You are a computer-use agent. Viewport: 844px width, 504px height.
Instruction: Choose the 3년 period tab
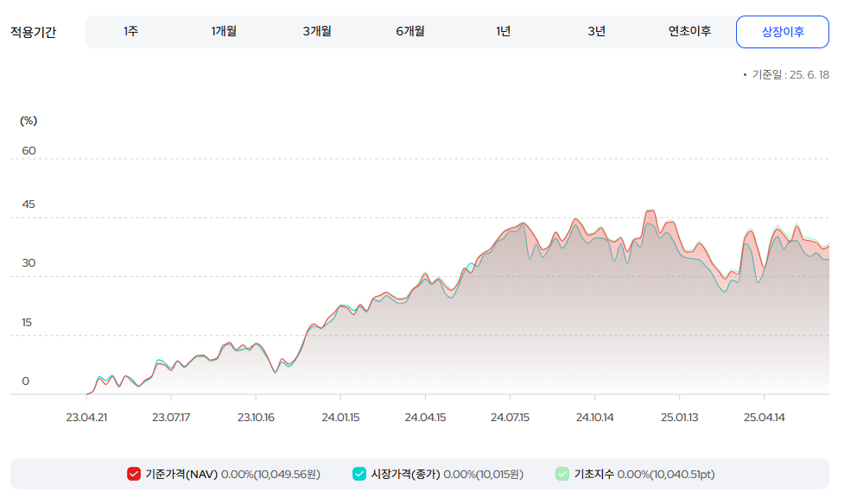[x=596, y=32]
